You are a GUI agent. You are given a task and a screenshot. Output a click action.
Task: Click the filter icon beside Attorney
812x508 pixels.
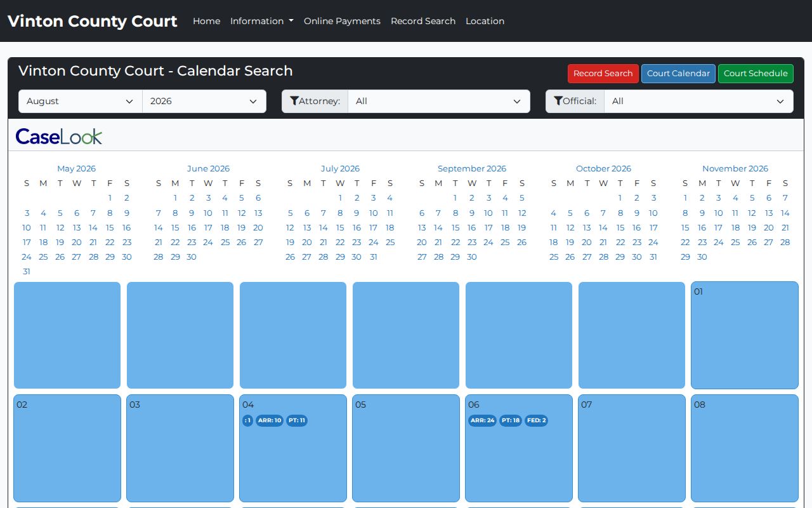pos(294,101)
